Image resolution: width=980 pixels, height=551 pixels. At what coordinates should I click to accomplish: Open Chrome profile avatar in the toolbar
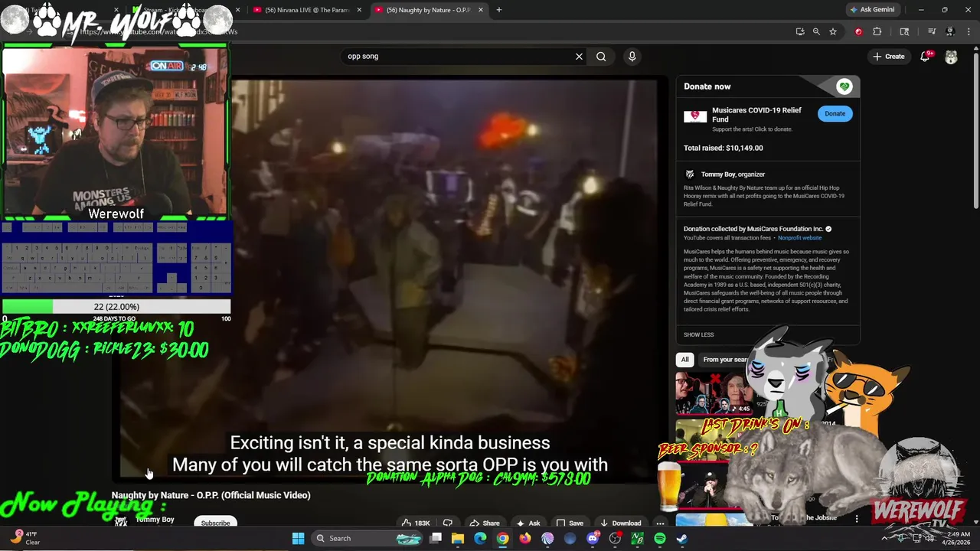point(950,31)
